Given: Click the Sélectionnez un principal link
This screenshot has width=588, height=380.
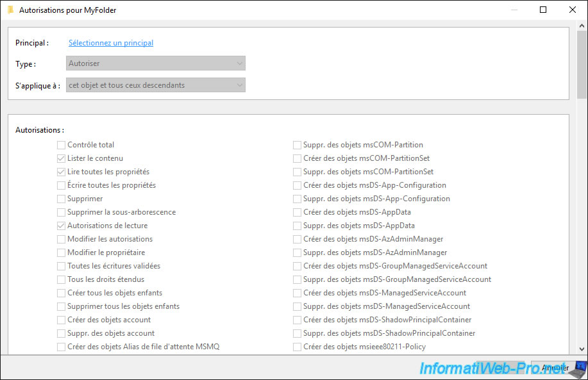Looking at the screenshot, I should click(x=111, y=43).
